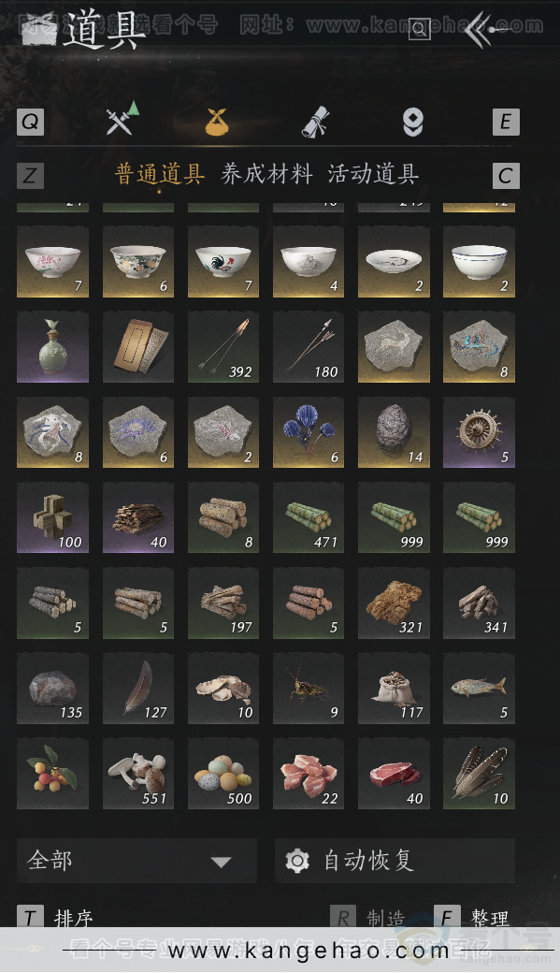The width and height of the screenshot is (560, 973).
Task: Open the crossed swords equipment category
Action: [x=122, y=118]
